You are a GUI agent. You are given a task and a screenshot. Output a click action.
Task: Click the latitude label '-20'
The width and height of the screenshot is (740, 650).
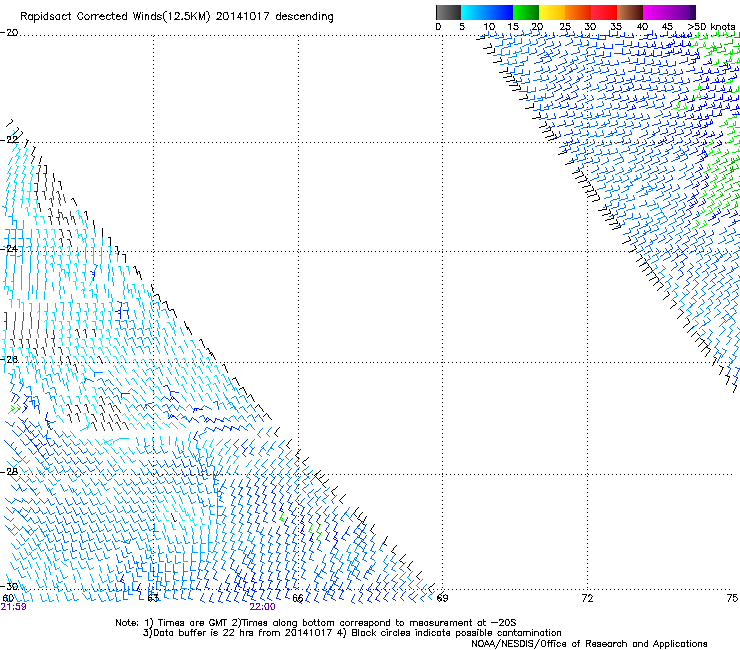point(9,33)
